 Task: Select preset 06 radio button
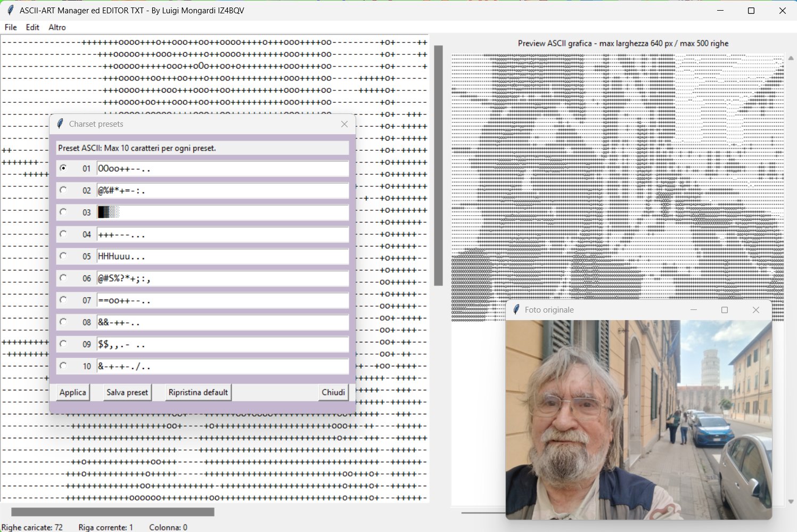pyautogui.click(x=63, y=278)
